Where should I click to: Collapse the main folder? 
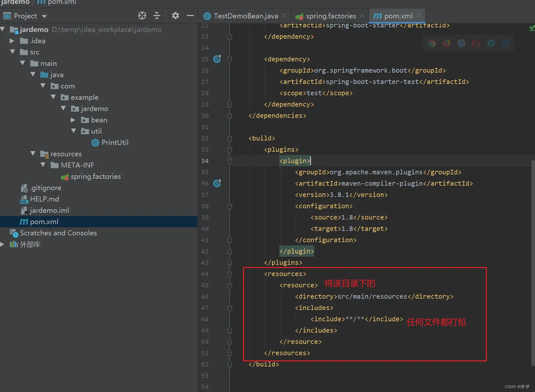(x=23, y=63)
